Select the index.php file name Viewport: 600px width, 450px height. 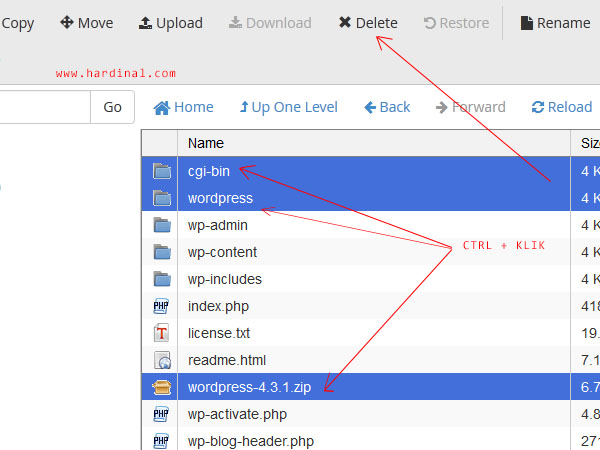(x=218, y=307)
